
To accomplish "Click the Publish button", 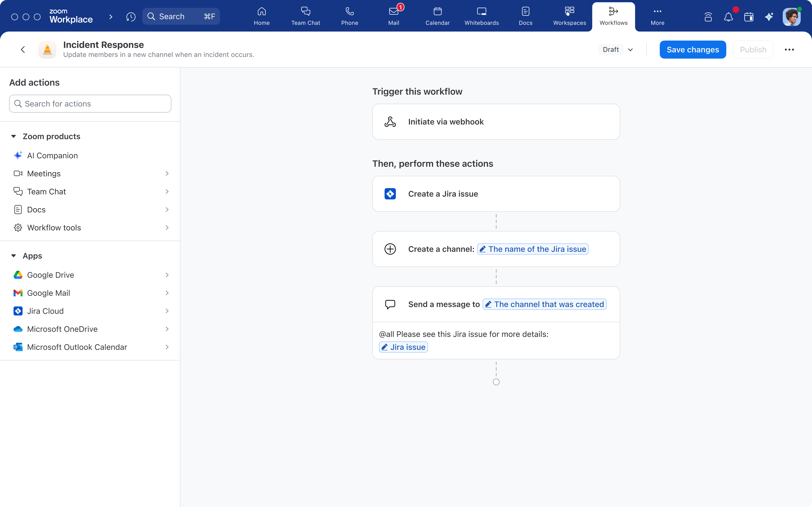I will click(x=753, y=49).
